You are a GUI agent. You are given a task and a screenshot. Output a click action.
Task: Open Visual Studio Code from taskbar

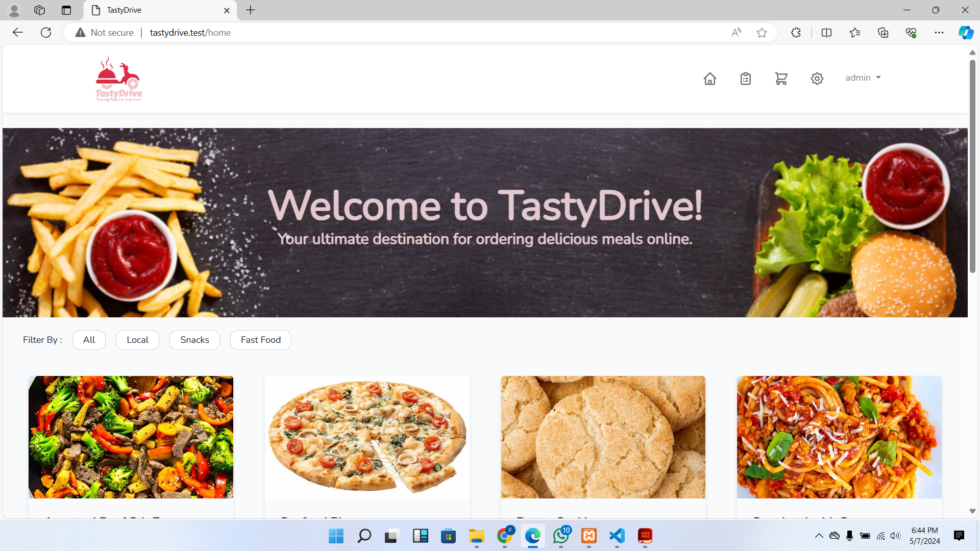pyautogui.click(x=617, y=536)
